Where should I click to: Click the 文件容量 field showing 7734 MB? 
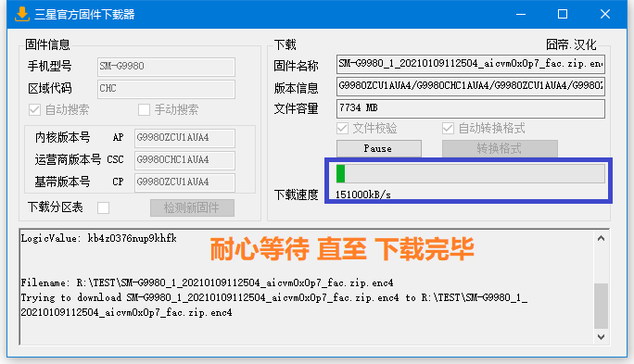click(471, 108)
